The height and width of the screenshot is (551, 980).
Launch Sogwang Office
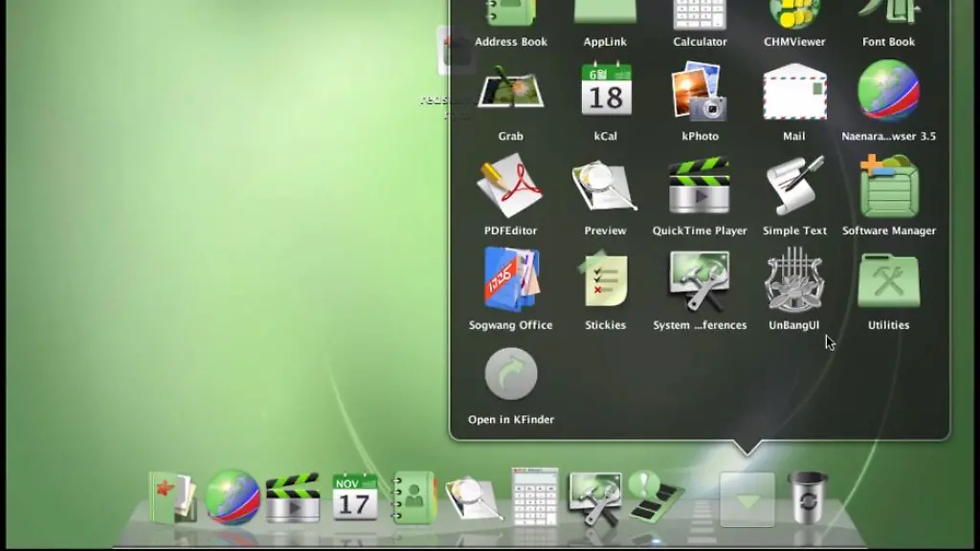[510, 280]
